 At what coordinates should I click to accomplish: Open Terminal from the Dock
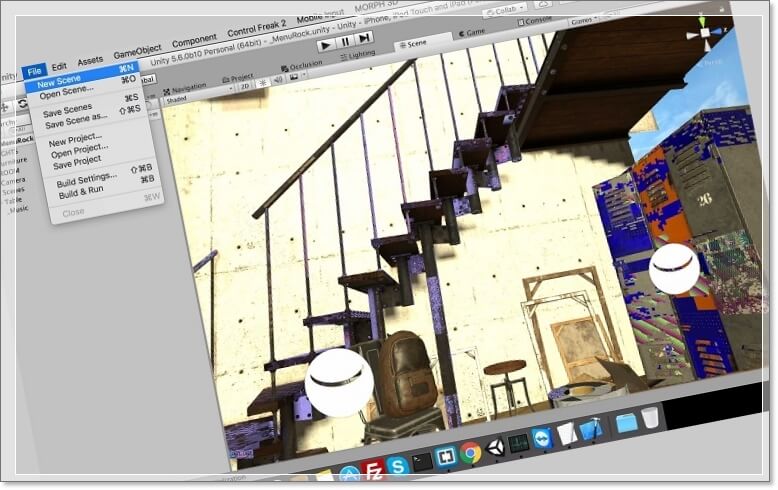tap(422, 462)
